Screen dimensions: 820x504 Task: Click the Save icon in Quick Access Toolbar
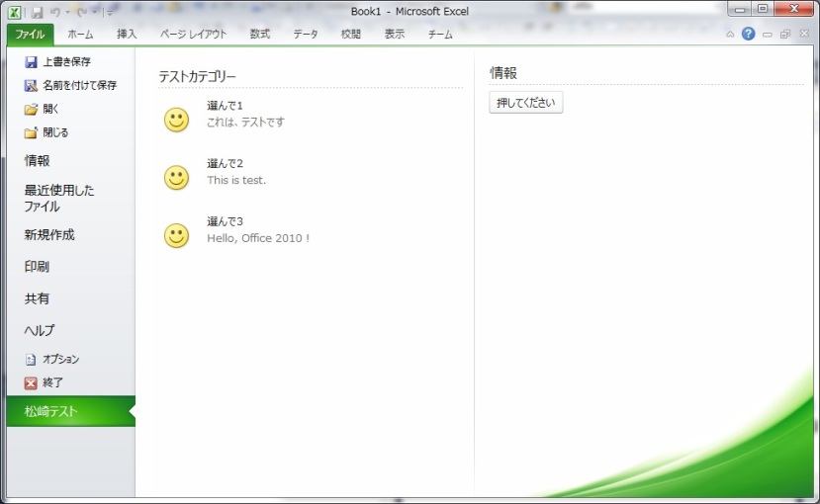(37, 12)
